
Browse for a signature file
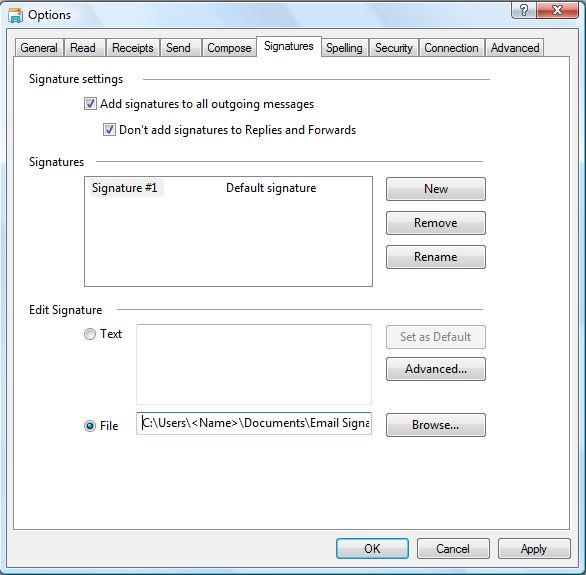pyautogui.click(x=436, y=425)
